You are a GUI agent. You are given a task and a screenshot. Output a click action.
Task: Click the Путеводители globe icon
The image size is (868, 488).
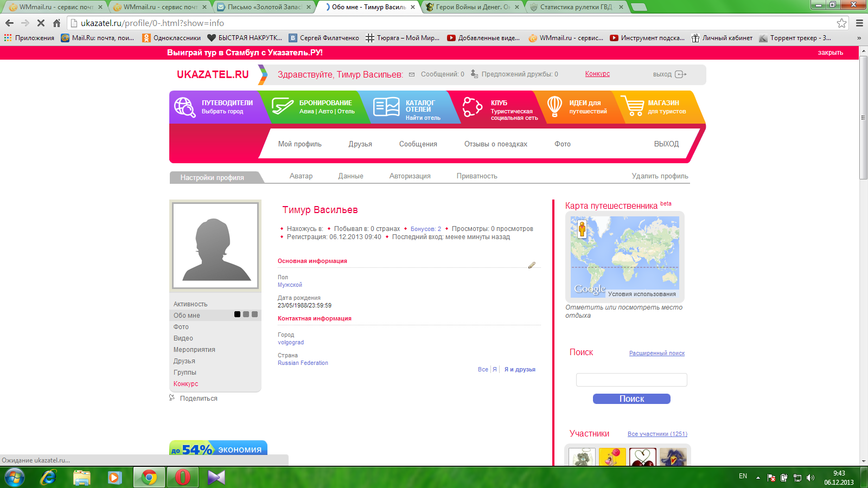tap(184, 107)
